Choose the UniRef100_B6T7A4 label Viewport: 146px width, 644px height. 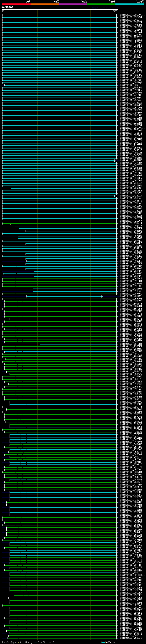coord(131,344)
